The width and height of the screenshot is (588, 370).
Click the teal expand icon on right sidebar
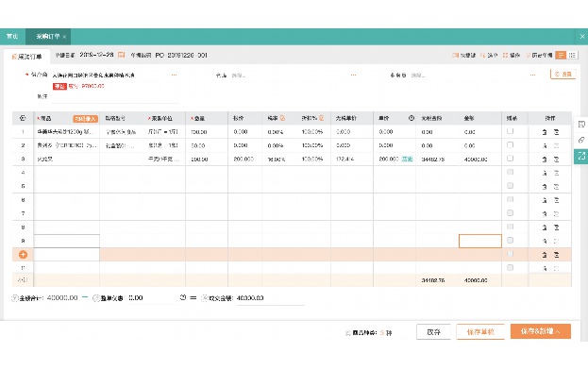click(581, 156)
